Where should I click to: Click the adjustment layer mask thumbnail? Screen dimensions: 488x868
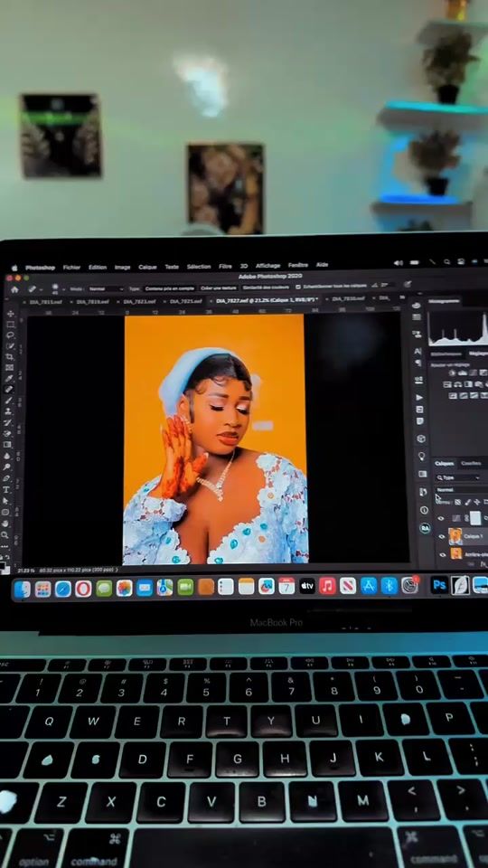pyautogui.click(x=475, y=518)
